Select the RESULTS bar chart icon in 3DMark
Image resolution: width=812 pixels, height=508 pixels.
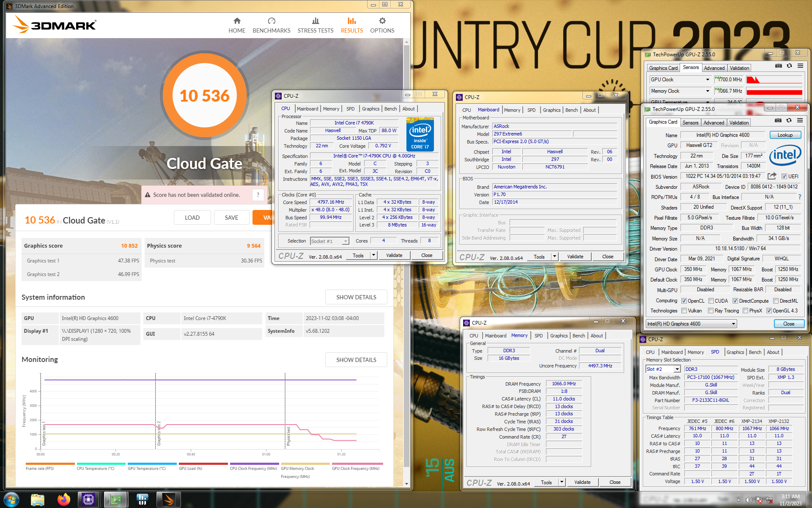[352, 21]
